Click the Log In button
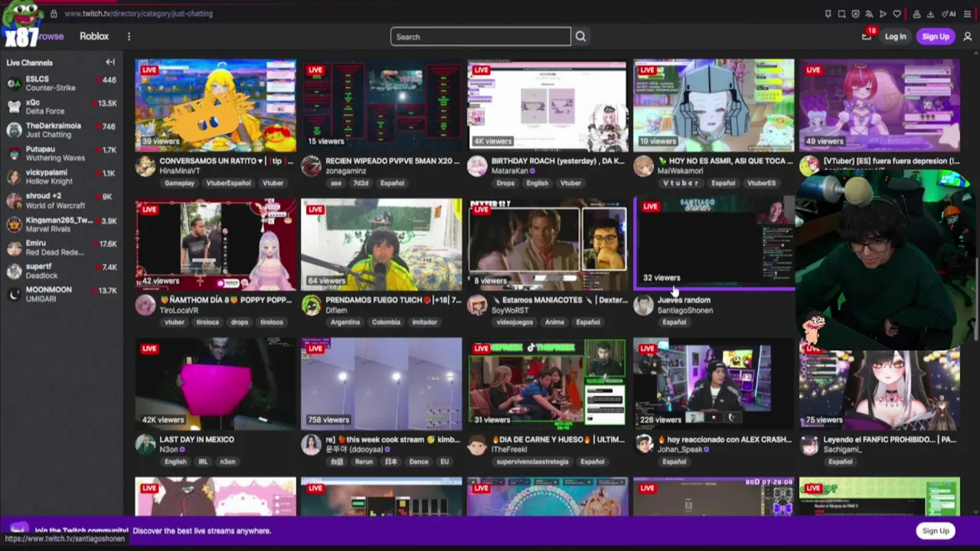 coord(895,37)
